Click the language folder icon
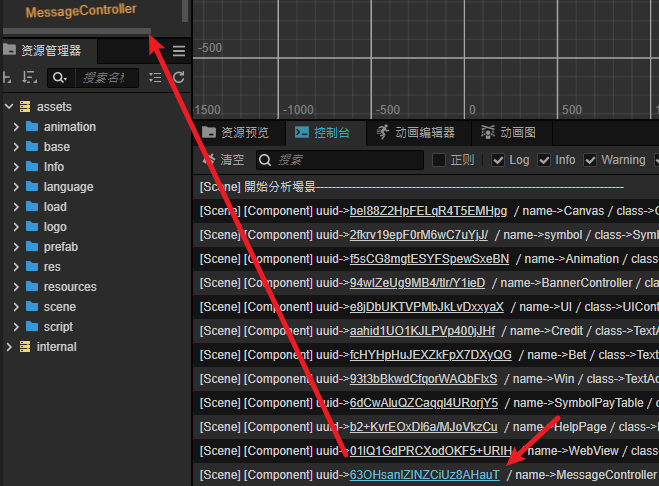The width and height of the screenshot is (659, 486). click(x=32, y=187)
